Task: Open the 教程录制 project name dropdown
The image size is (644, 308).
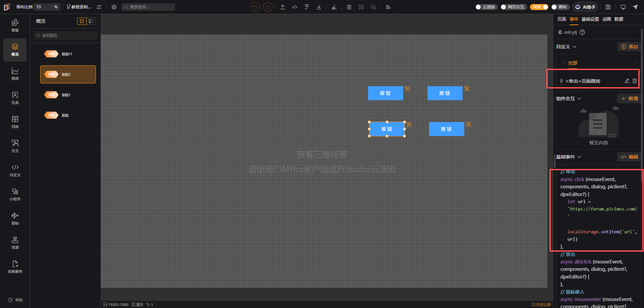Action: (79, 7)
